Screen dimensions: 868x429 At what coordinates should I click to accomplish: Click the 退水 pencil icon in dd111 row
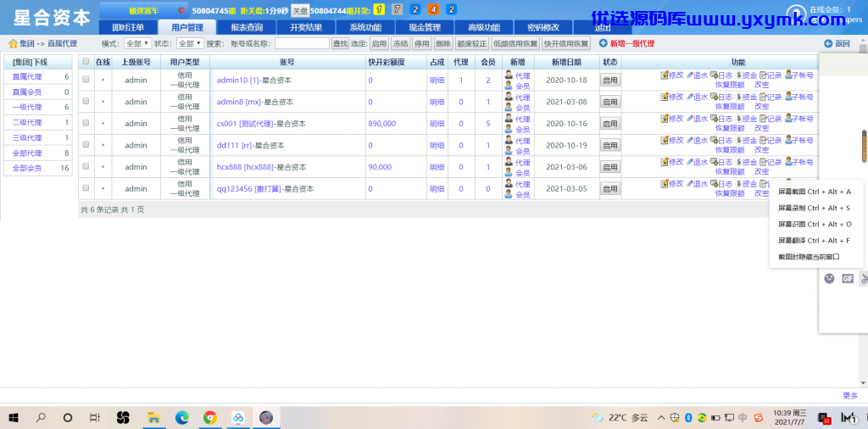click(690, 141)
